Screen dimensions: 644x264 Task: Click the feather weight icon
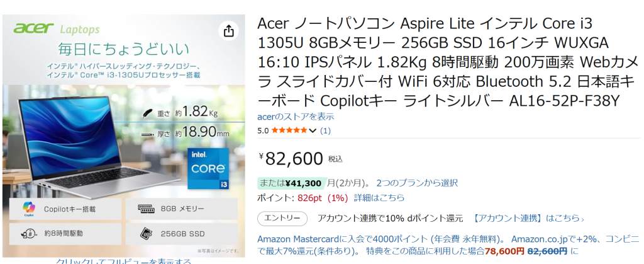click(148, 113)
